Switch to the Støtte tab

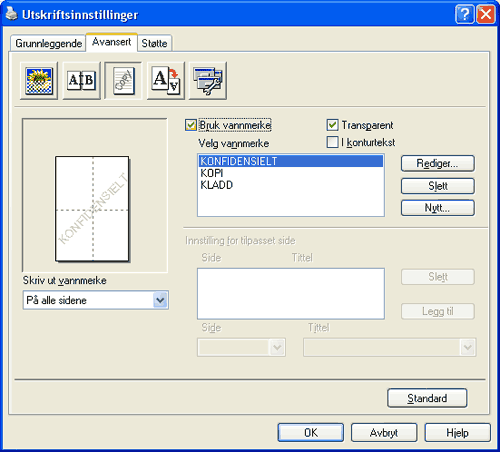click(x=154, y=43)
